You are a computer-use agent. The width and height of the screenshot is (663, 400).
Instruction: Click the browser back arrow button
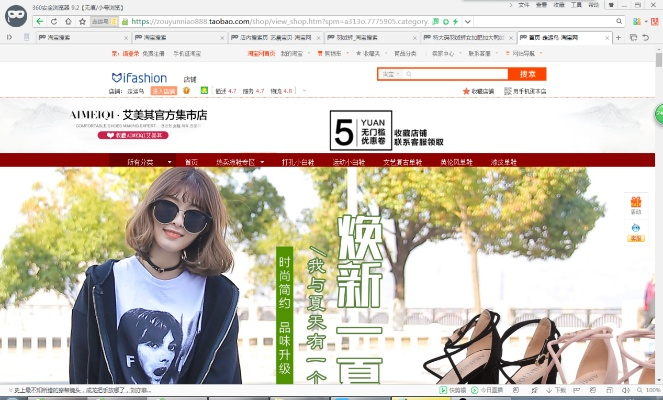click(x=38, y=20)
